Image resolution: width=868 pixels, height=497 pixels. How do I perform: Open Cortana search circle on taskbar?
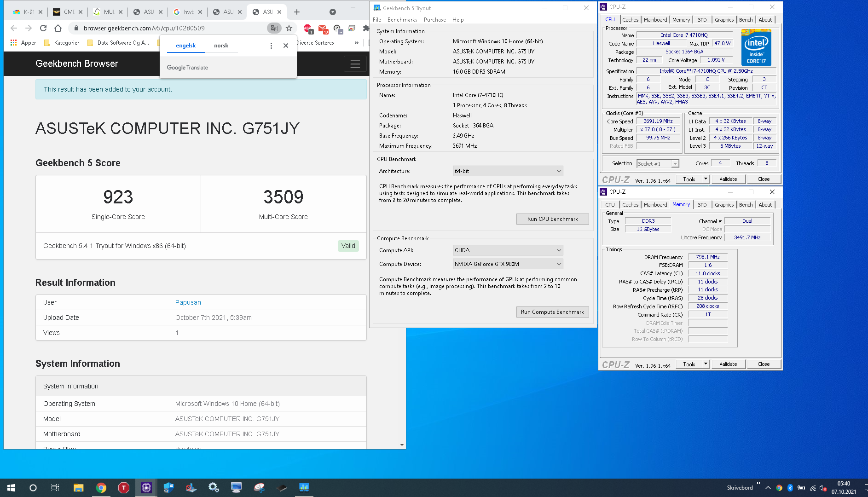click(33, 488)
